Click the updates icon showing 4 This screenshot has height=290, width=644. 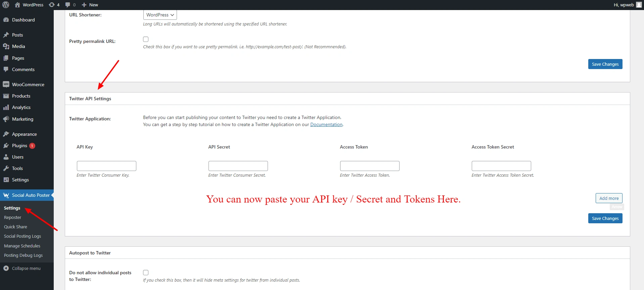[x=52, y=5]
